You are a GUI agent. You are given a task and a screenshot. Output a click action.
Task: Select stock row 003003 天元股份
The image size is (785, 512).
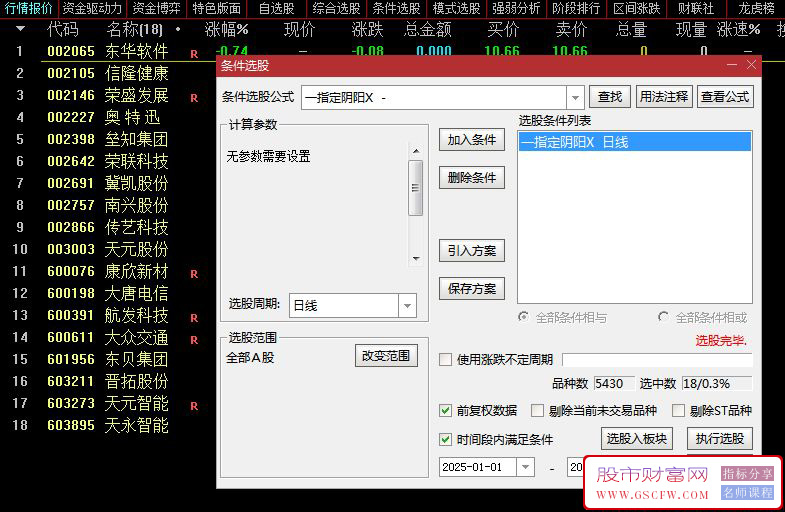point(108,250)
